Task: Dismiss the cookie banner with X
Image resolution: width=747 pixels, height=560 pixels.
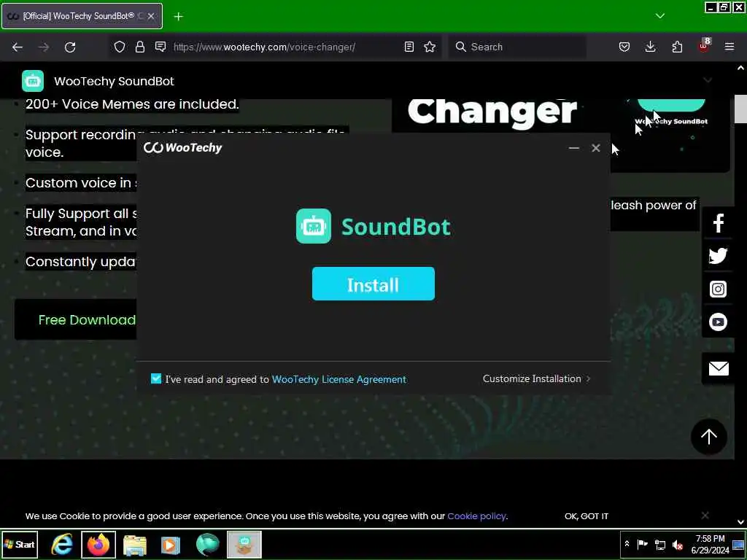Action: pyautogui.click(x=705, y=516)
